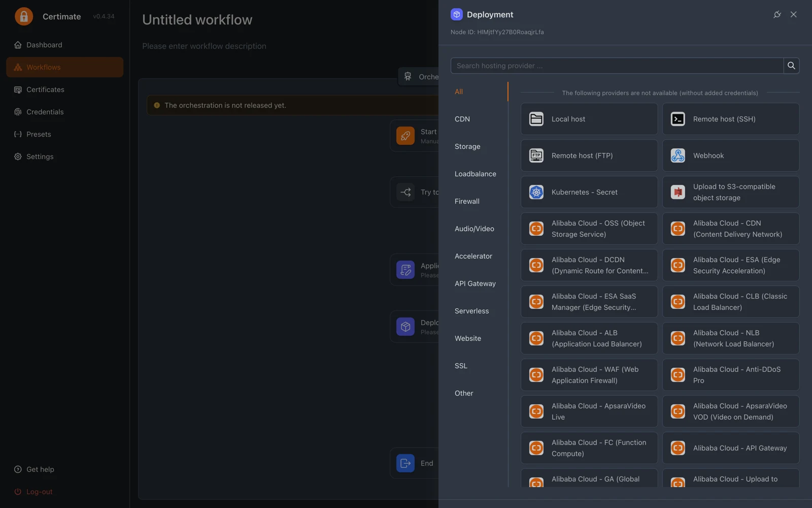Click the Credentials fingerprint icon
Screen dimensions: 812x508
coord(18,112)
